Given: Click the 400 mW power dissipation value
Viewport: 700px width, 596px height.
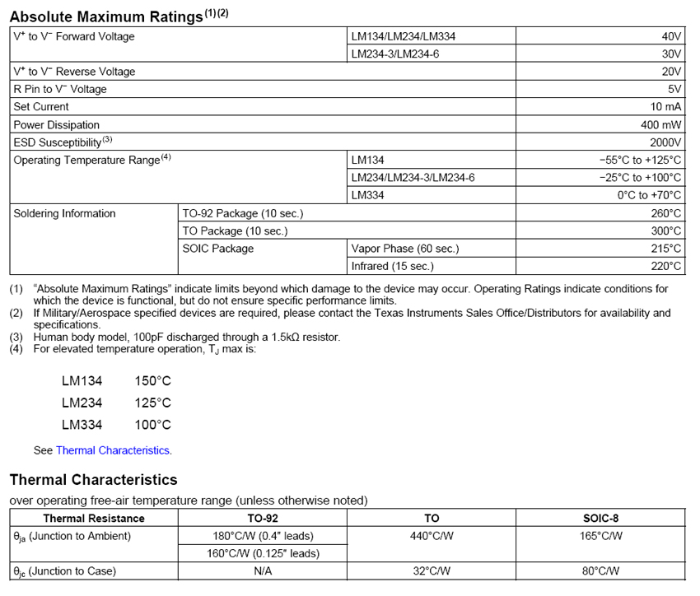Looking at the screenshot, I should point(660,125).
